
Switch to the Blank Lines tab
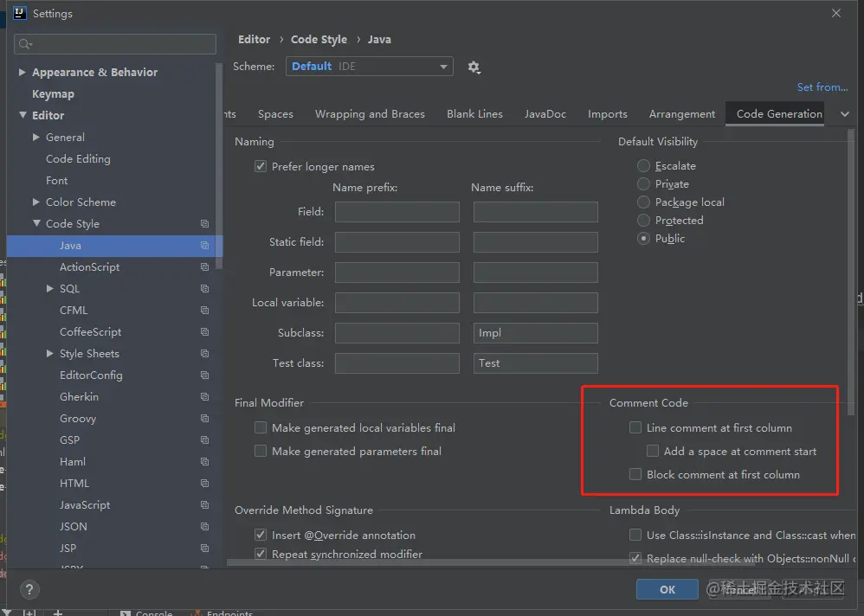pyautogui.click(x=474, y=114)
